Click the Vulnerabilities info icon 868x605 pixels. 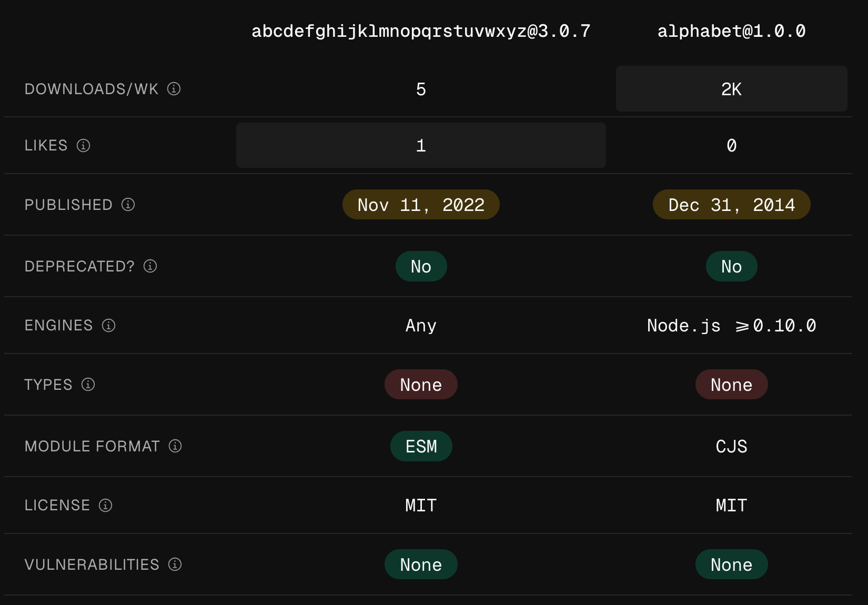(175, 564)
